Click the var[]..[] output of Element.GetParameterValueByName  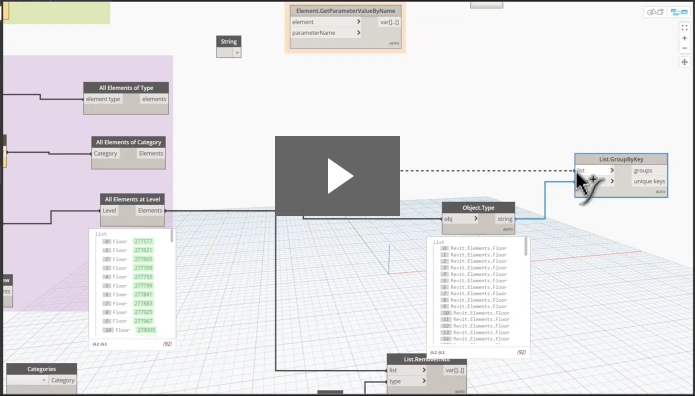pyautogui.click(x=390, y=22)
